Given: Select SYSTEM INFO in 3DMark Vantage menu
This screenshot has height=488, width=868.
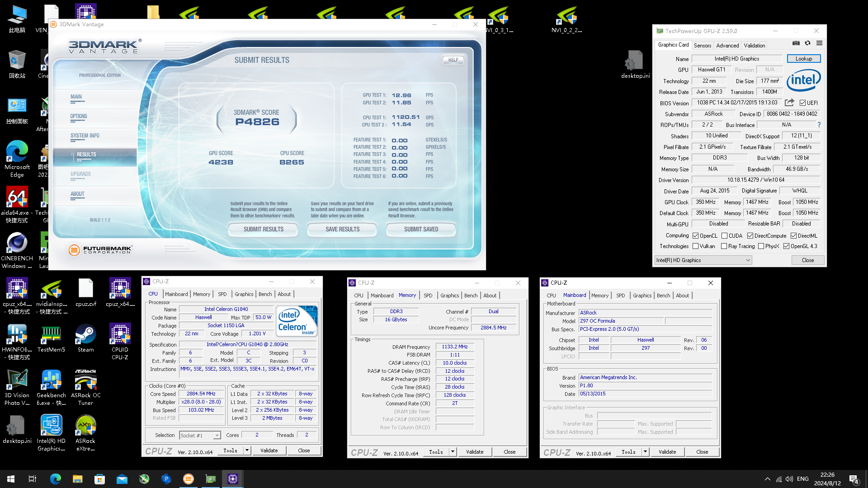Looking at the screenshot, I should (85, 136).
